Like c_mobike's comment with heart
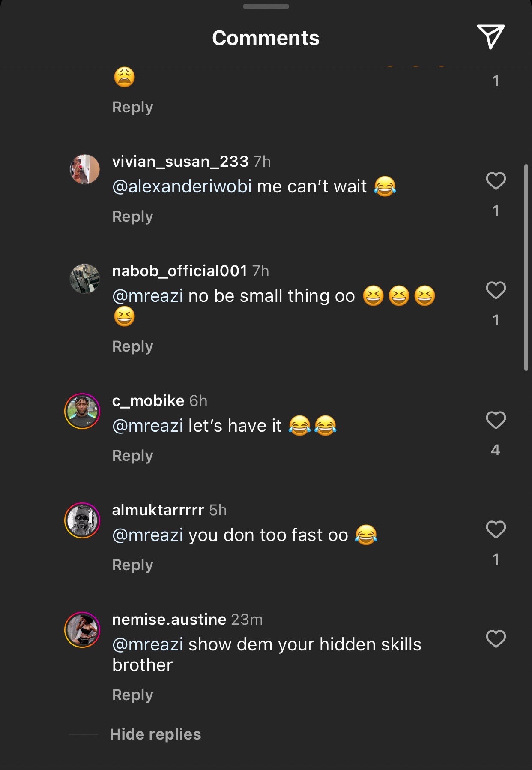The image size is (532, 770). click(x=496, y=420)
